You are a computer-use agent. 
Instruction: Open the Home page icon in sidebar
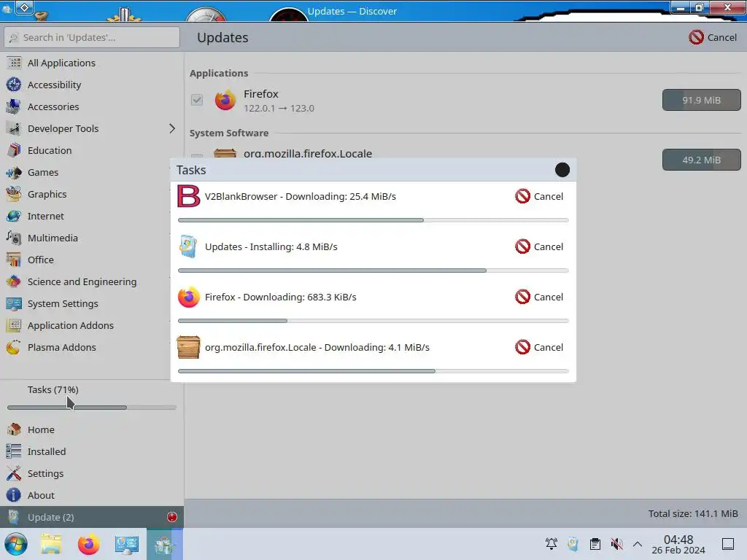tap(14, 429)
